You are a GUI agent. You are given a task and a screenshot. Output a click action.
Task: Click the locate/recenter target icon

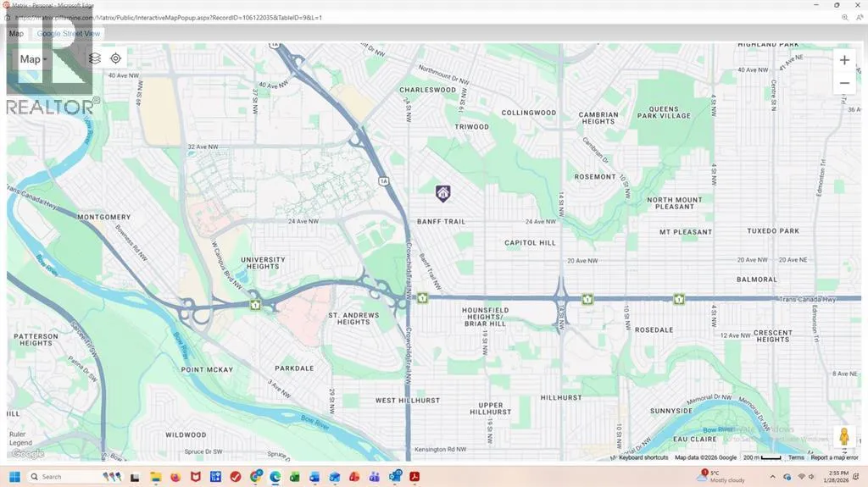click(x=116, y=58)
